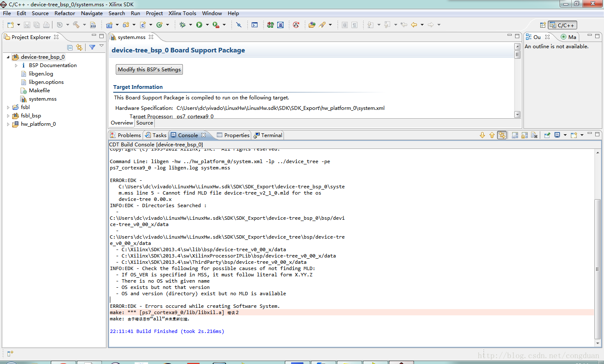The height and width of the screenshot is (364, 604).
Task: Click the Generate linker script (010) icon
Action: [93, 25]
